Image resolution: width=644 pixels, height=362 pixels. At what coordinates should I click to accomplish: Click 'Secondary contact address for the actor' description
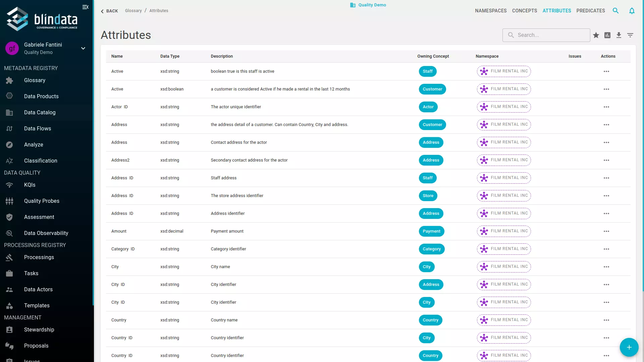click(x=249, y=160)
